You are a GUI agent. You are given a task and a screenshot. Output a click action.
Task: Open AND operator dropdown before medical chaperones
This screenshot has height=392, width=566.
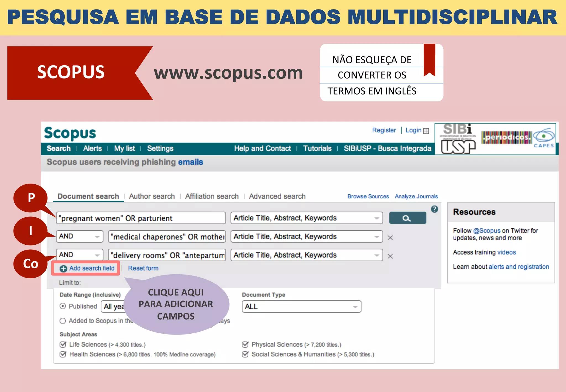pyautogui.click(x=80, y=237)
